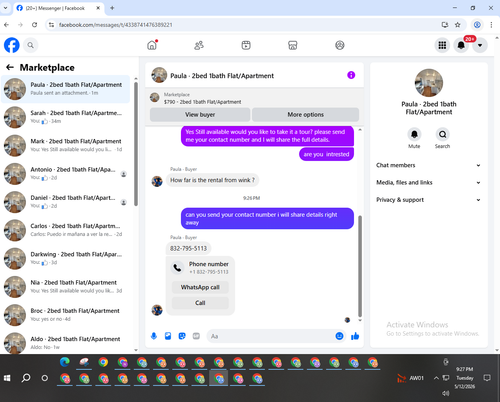The height and width of the screenshot is (402, 500).
Task: Open conversation info purple icon
Action: pos(351,75)
